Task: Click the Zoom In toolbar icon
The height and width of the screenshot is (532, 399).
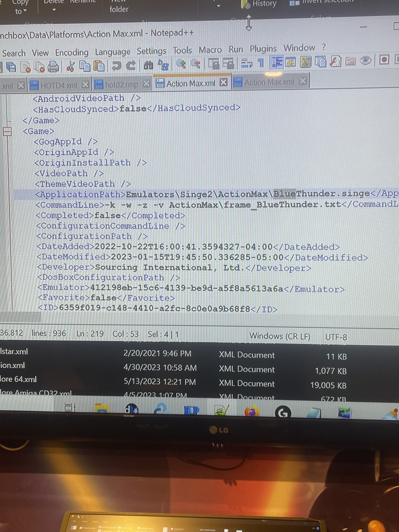Action: (x=181, y=65)
